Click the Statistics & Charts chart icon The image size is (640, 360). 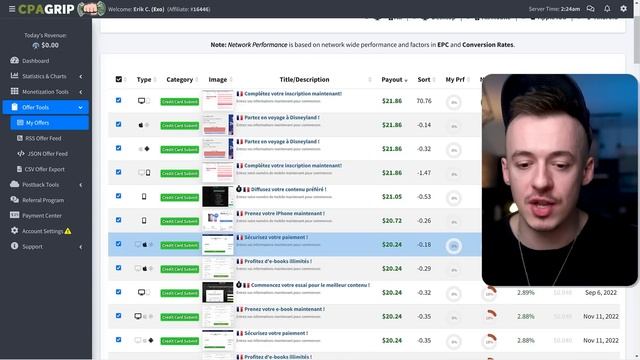click(14, 76)
